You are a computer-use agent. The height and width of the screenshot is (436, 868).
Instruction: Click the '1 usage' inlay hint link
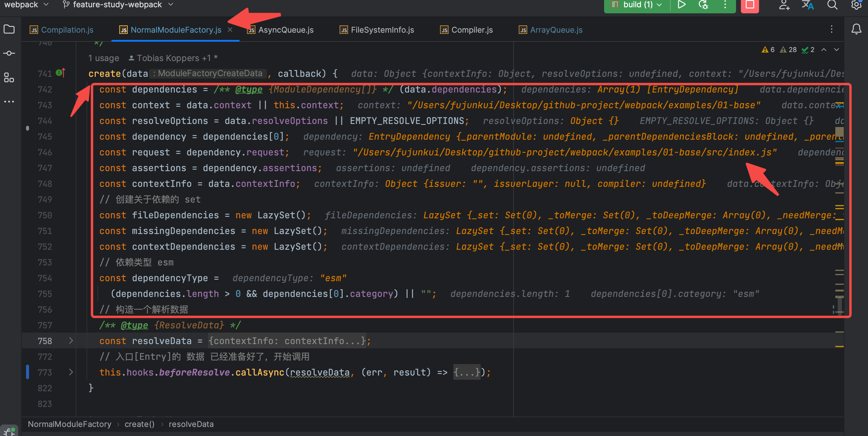(x=104, y=58)
